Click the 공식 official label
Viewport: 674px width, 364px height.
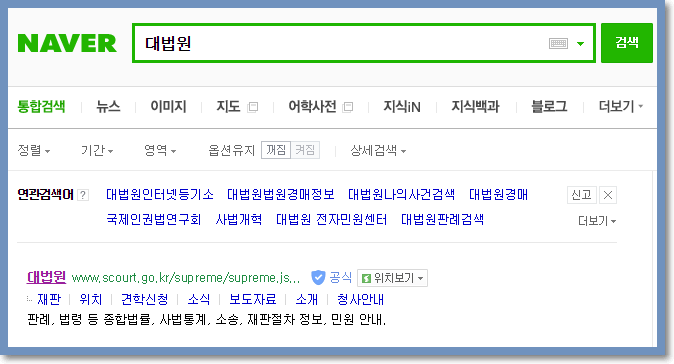coord(341,278)
